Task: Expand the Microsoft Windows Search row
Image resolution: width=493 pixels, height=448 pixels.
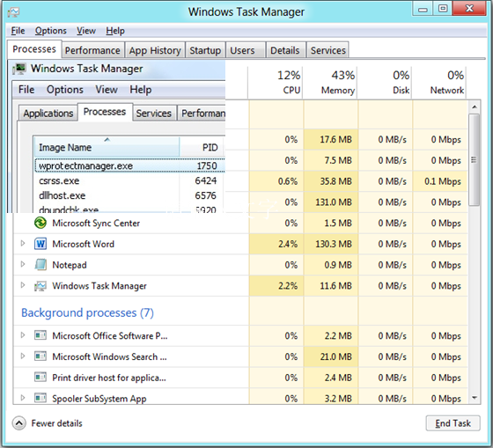Action: (x=23, y=356)
